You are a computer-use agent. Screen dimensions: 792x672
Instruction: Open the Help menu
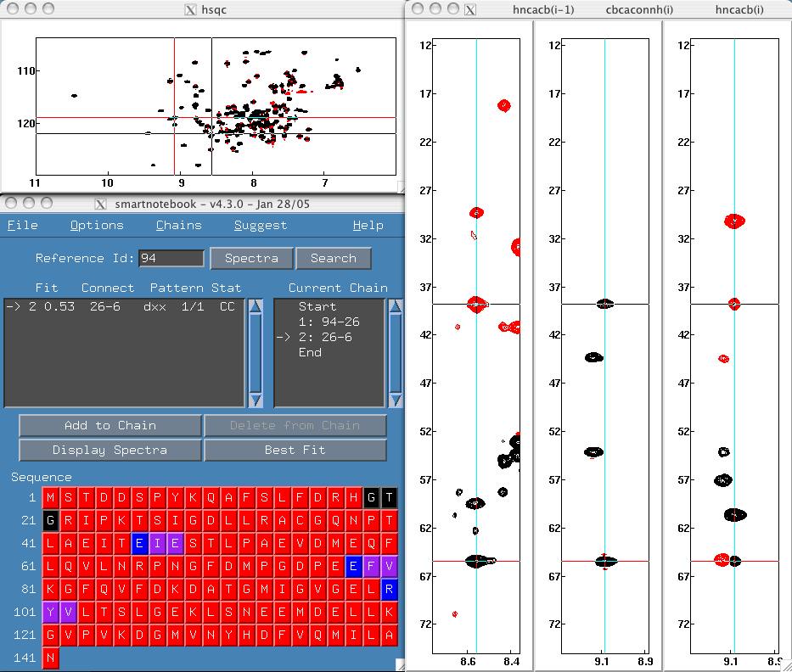pos(368,225)
